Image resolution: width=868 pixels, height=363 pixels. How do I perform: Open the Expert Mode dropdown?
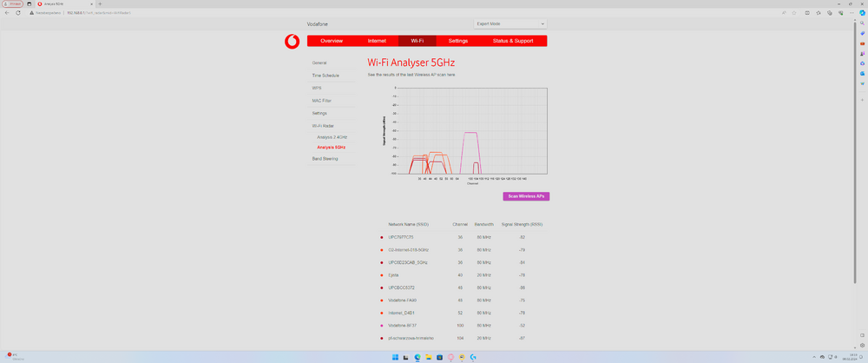tap(510, 23)
